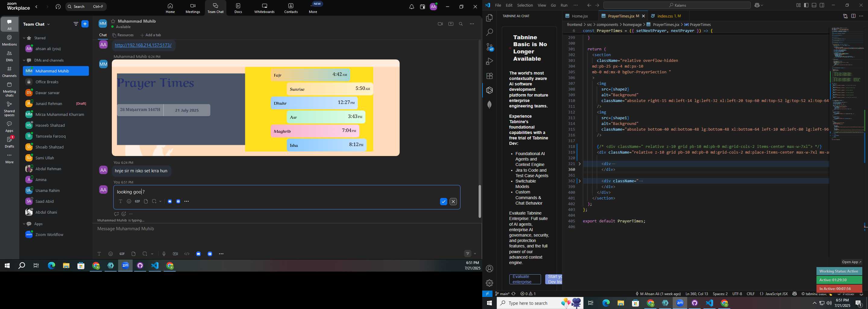Open screenshot dropdown in bottom composer

point(153,254)
